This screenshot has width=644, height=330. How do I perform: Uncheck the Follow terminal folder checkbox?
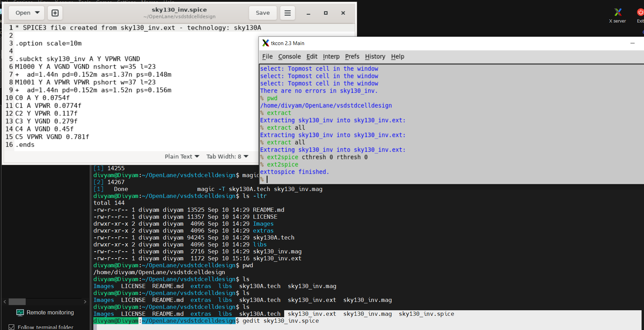click(11, 327)
